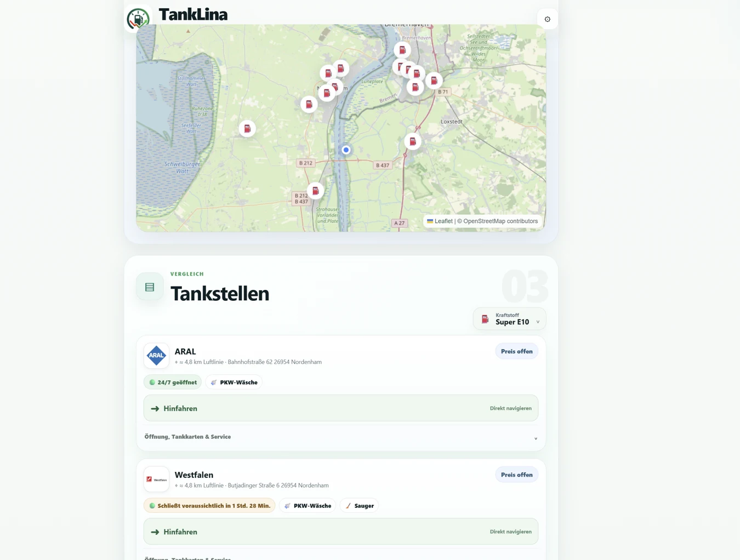Select the isolated station marker near Seefelder Watt
The image size is (740, 560).
247,128
